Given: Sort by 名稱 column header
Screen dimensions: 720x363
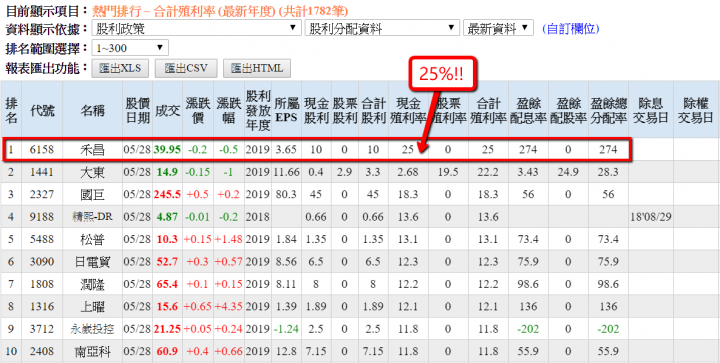Looking at the screenshot, I should pos(92,110).
